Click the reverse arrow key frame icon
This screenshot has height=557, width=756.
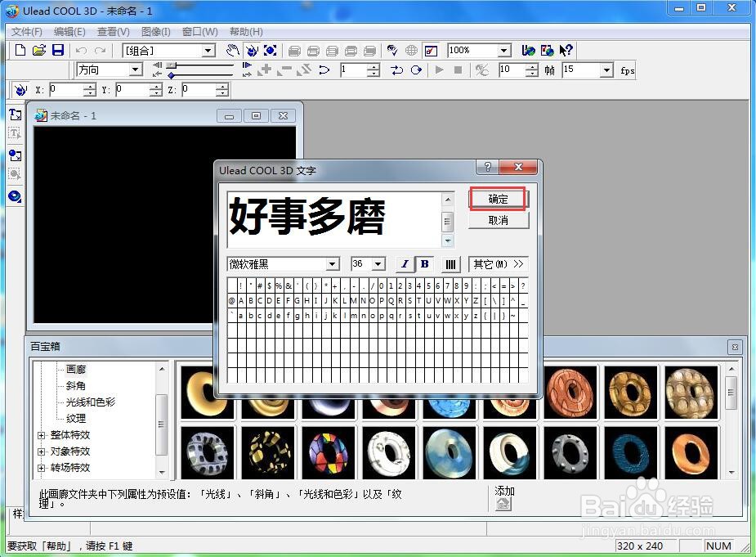point(324,70)
